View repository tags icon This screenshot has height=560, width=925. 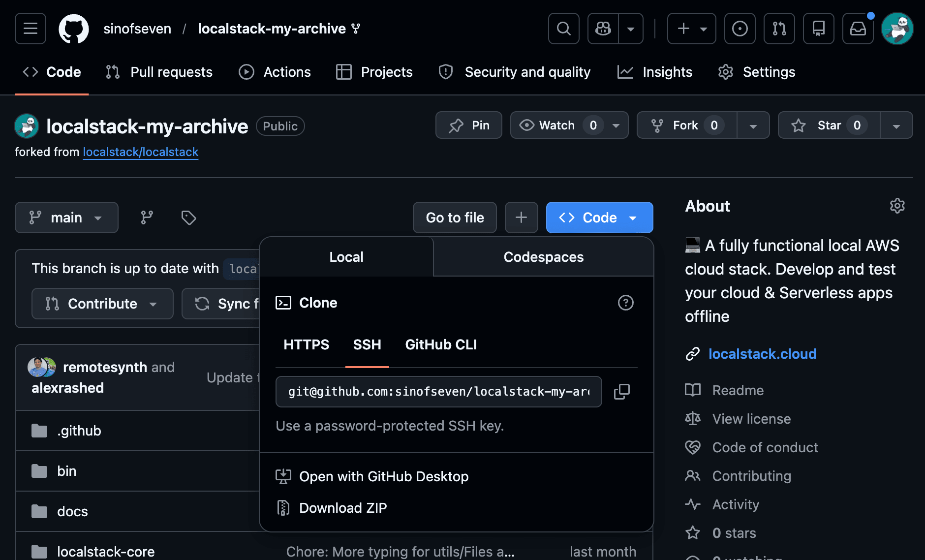188,218
